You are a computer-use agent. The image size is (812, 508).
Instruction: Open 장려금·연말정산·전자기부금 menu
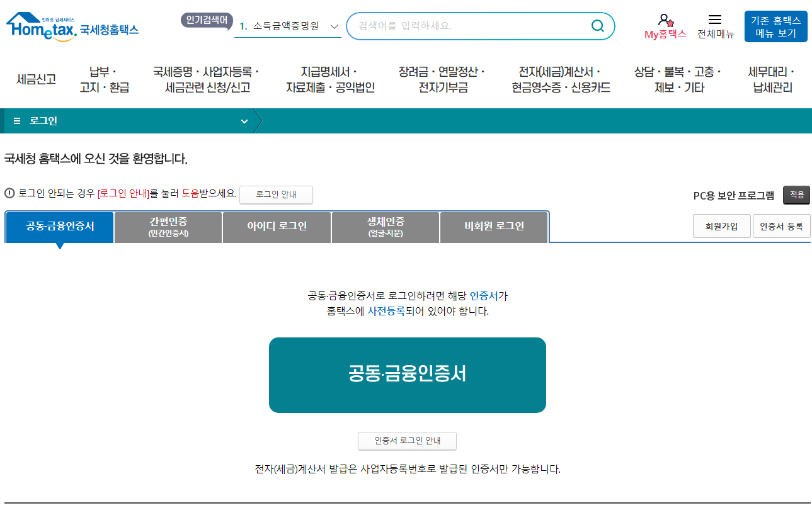point(443,79)
